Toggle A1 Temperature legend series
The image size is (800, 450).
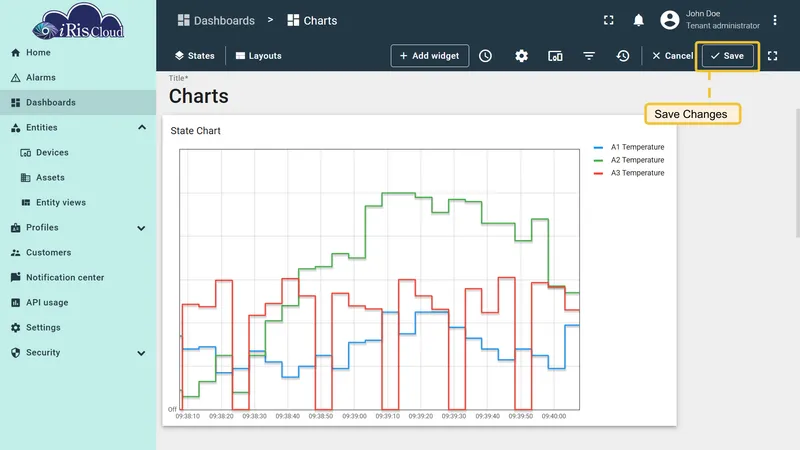[x=629, y=147]
